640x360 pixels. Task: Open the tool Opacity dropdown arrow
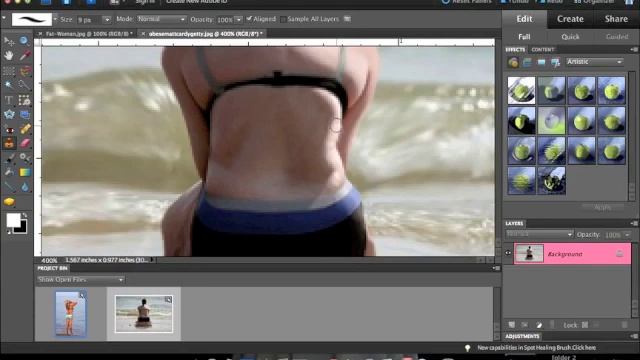pyautogui.click(x=238, y=20)
